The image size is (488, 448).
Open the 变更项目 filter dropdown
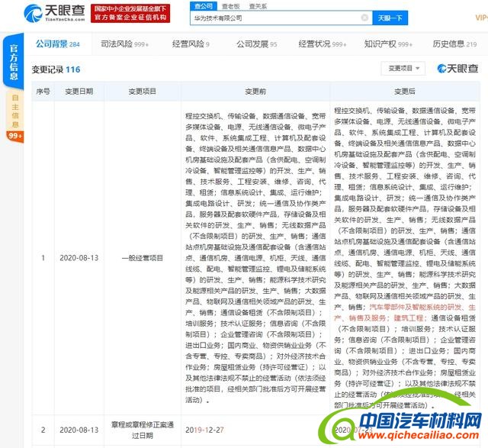click(x=404, y=69)
